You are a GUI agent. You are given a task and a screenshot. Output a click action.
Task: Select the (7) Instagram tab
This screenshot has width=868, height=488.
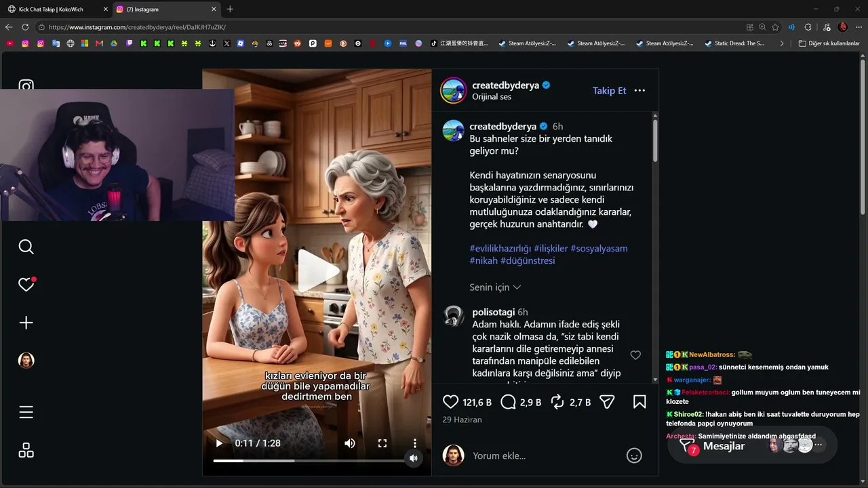[165, 9]
